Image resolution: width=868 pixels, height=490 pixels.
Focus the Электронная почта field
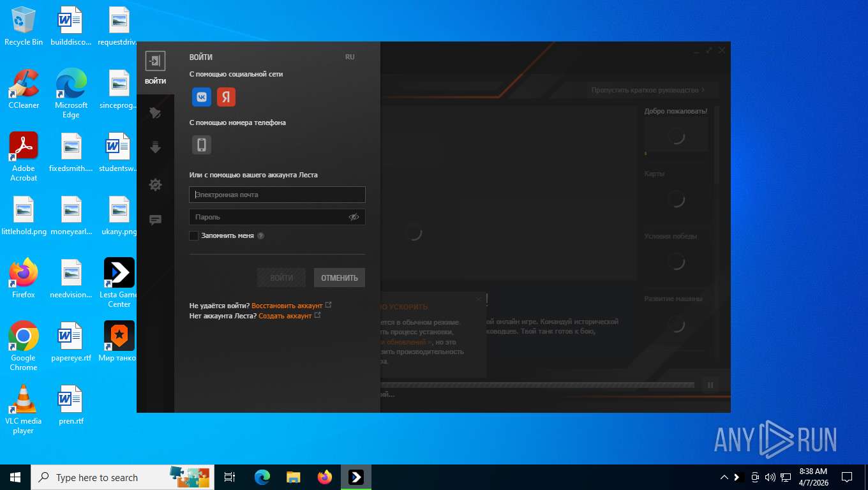[x=277, y=195]
